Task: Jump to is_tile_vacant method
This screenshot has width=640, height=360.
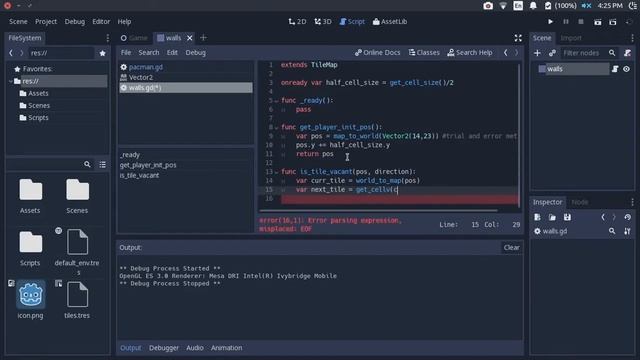Action: point(139,176)
